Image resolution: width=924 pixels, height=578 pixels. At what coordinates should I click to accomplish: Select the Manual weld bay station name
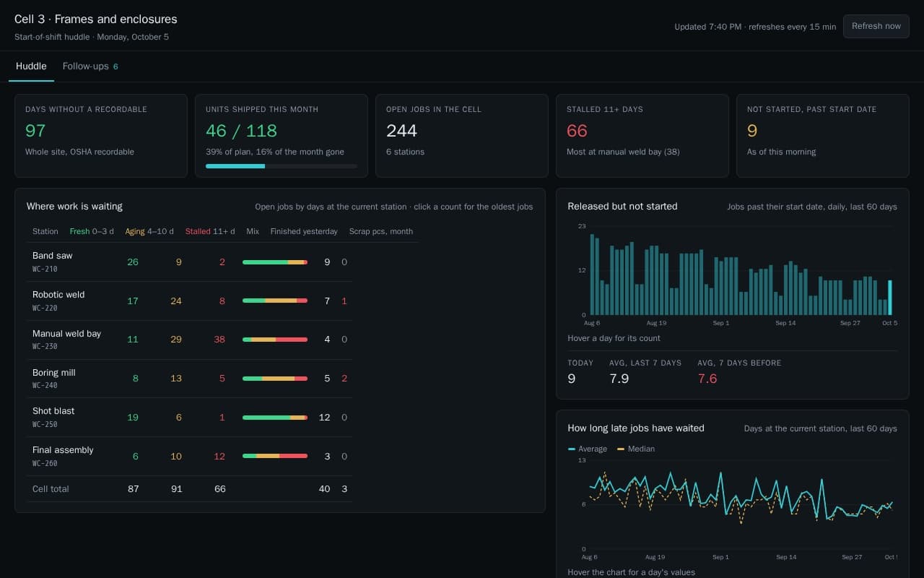(x=66, y=334)
